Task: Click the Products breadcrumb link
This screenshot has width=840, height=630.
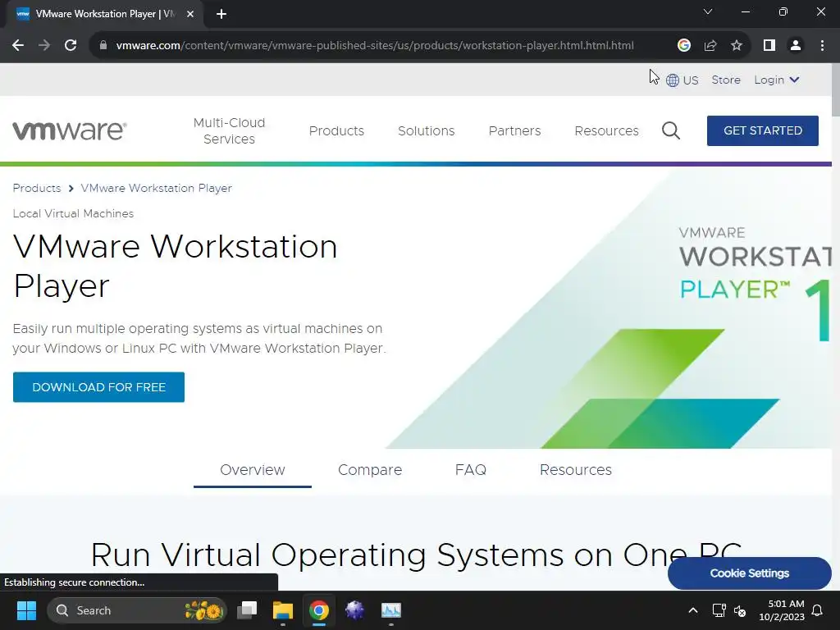Action: pyautogui.click(x=37, y=188)
